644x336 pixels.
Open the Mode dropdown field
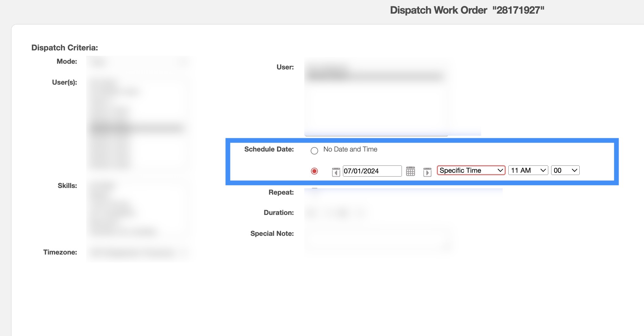(139, 62)
